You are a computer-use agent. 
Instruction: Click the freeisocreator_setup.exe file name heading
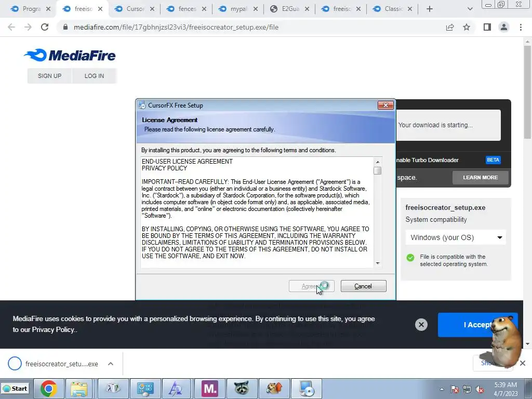(445, 208)
